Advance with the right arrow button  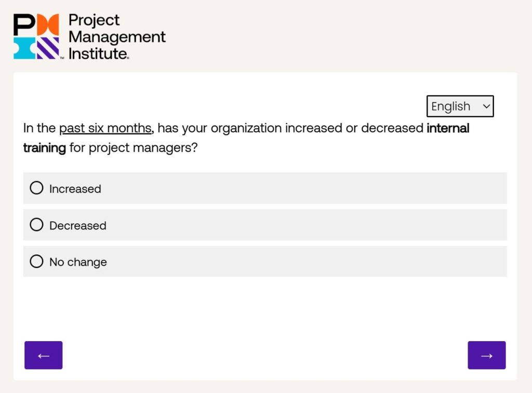click(x=486, y=355)
